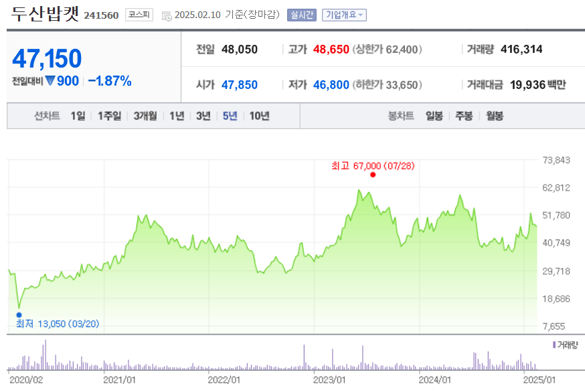Click the 62,812 price axis label
The height and width of the screenshot is (392, 585).
pyautogui.click(x=556, y=187)
